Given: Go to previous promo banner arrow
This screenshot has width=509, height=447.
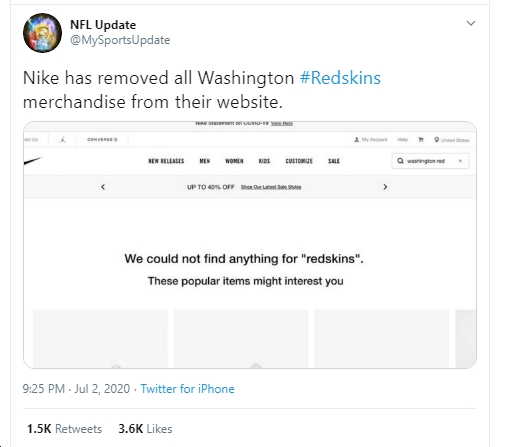Looking at the screenshot, I should pyautogui.click(x=103, y=187).
